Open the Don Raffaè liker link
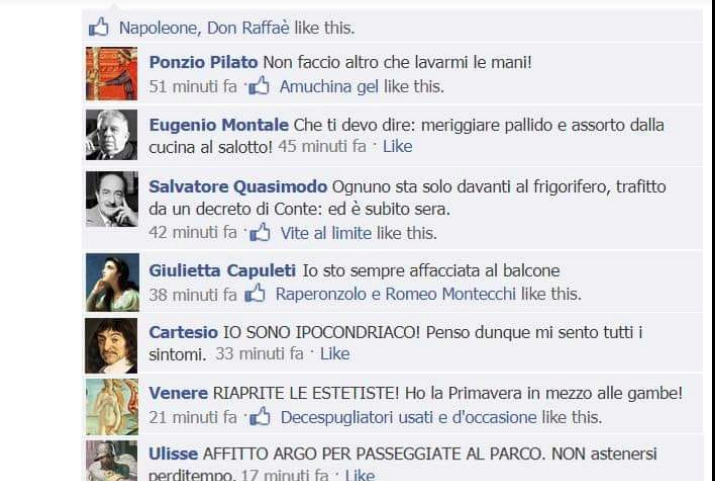715x481 pixels. tap(248, 28)
